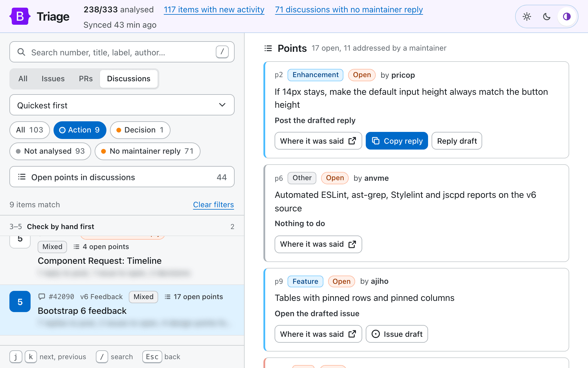Click Copy reply button
Image resolution: width=588 pixels, height=368 pixels.
[x=397, y=141]
